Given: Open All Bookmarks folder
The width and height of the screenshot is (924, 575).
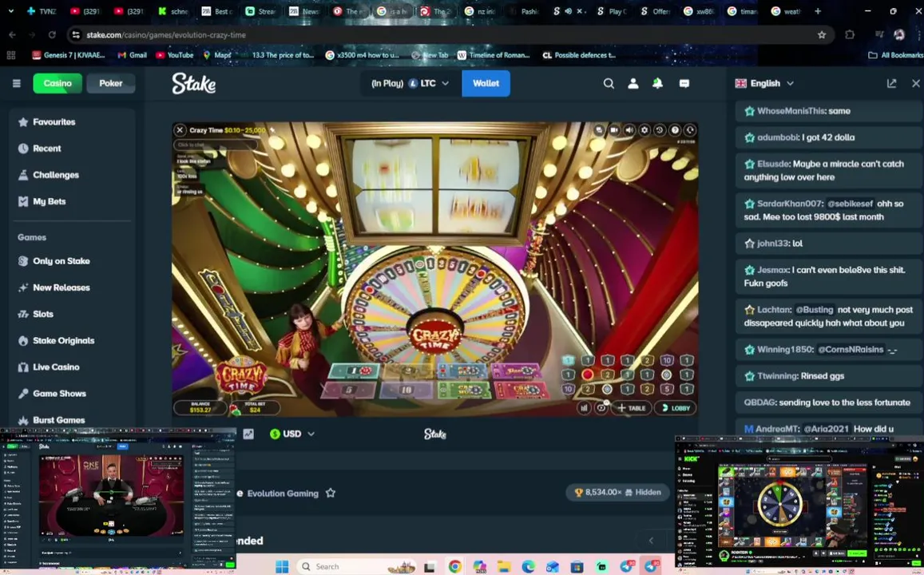Looking at the screenshot, I should pyautogui.click(x=896, y=55).
